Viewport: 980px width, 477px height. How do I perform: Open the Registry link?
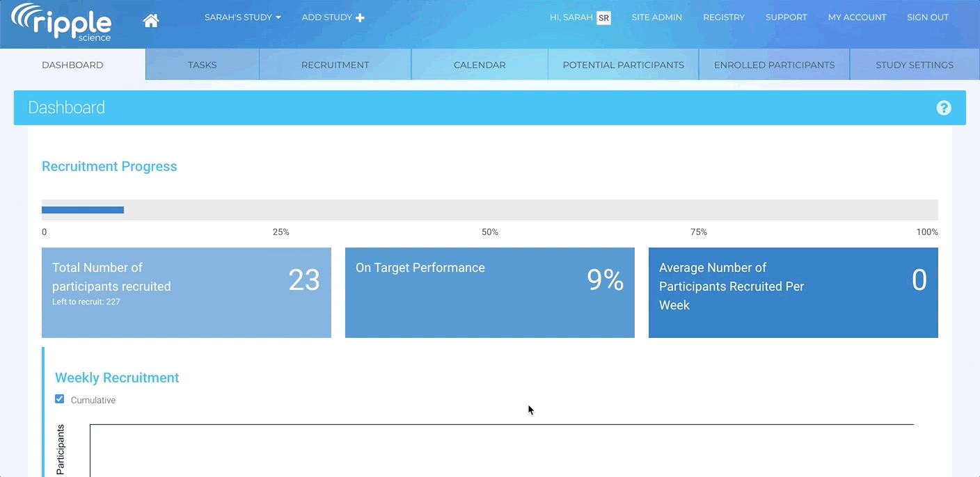coord(723,17)
